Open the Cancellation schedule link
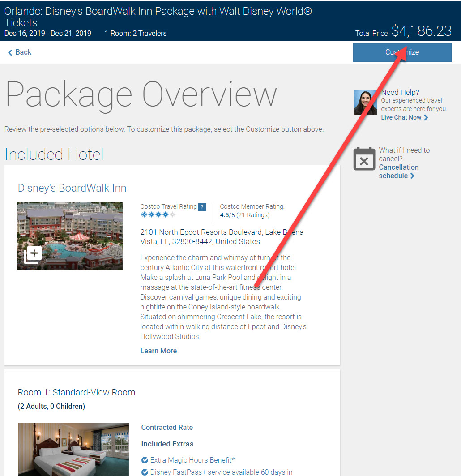Image resolution: width=461 pixels, height=476 pixels. pyautogui.click(x=398, y=172)
